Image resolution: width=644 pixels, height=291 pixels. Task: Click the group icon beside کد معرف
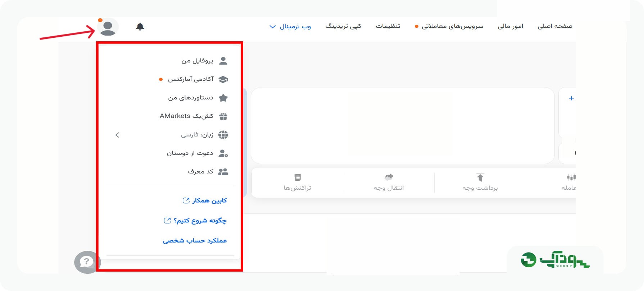(x=223, y=172)
